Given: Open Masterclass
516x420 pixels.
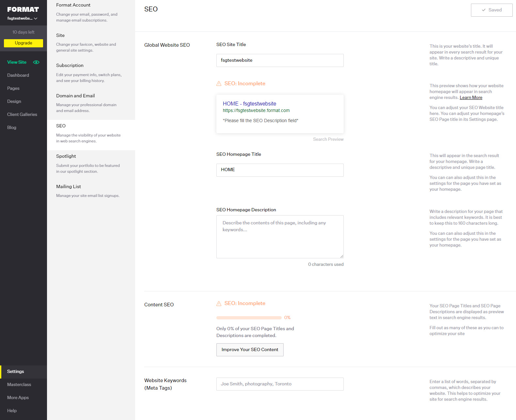Looking at the screenshot, I should tap(19, 384).
